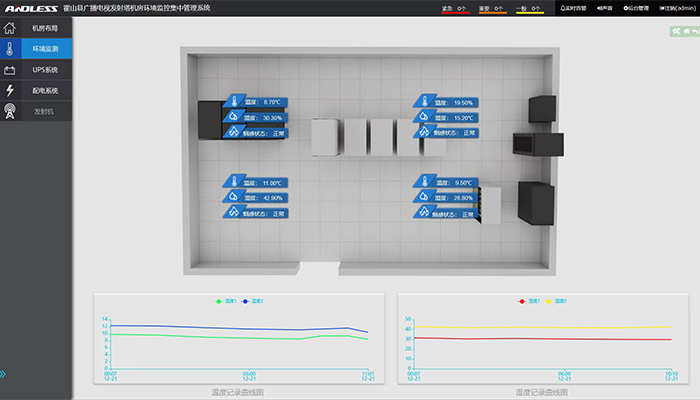Select the 环境监测 menu item
The image size is (700, 400).
[x=46, y=48]
